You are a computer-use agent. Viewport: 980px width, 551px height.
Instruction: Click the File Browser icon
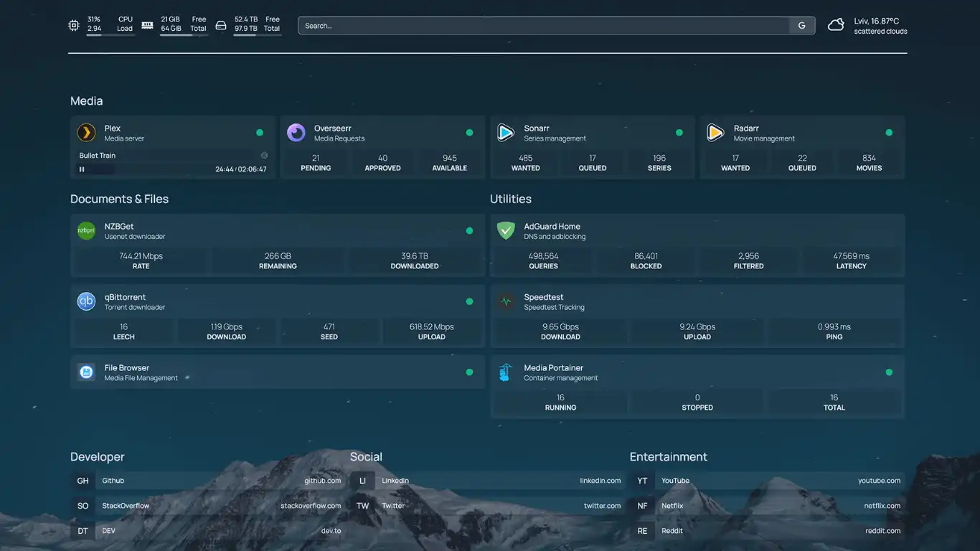pyautogui.click(x=86, y=372)
